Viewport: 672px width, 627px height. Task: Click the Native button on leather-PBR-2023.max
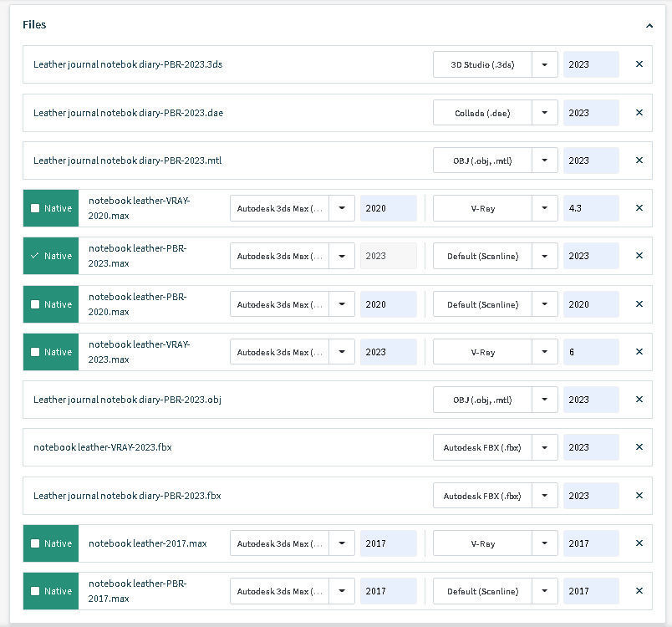click(51, 256)
